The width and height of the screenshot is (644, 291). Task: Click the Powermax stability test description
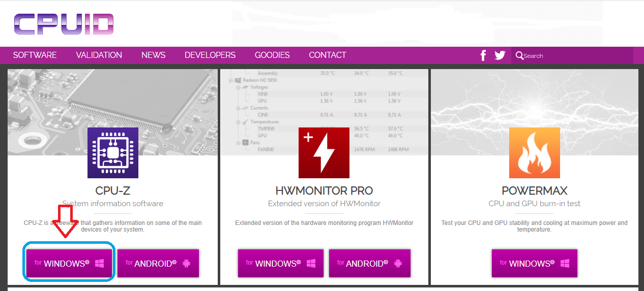(x=535, y=226)
